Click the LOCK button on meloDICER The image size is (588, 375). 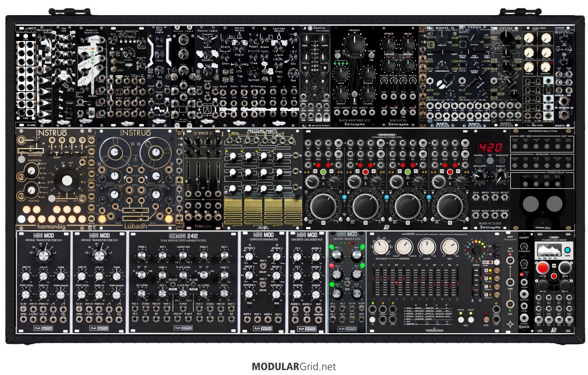[486, 320]
